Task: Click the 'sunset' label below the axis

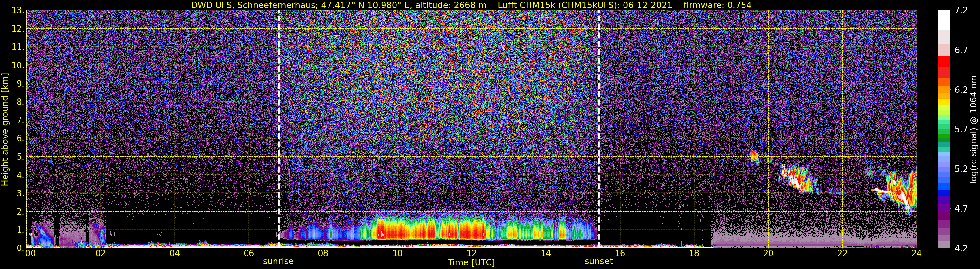Action: [599, 262]
